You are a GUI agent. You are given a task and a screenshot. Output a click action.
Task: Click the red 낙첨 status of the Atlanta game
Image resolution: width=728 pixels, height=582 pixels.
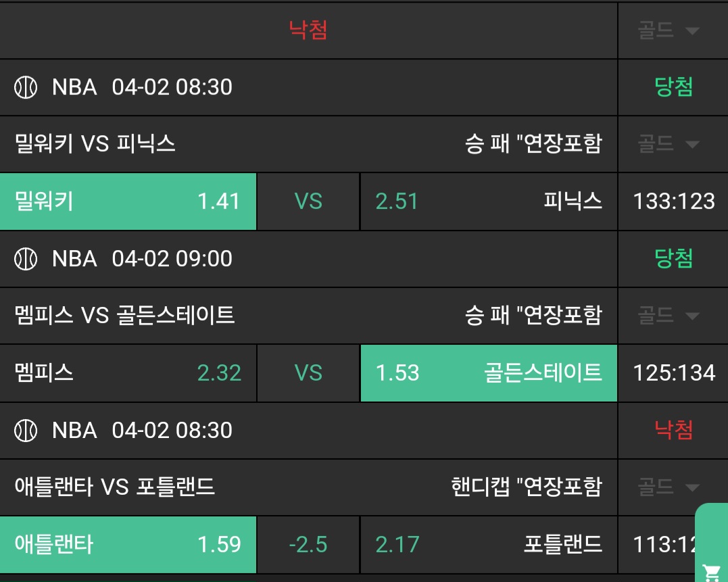click(673, 431)
